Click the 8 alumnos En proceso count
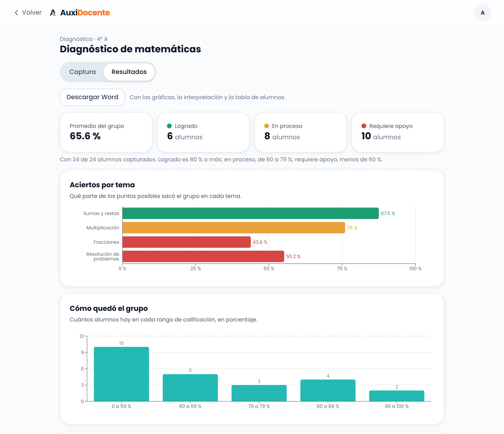This screenshot has height=434, width=504. coord(282,136)
